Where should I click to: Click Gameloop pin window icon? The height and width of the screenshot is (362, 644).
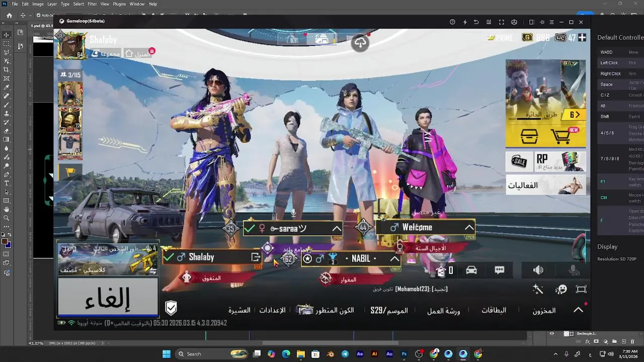[542, 22]
